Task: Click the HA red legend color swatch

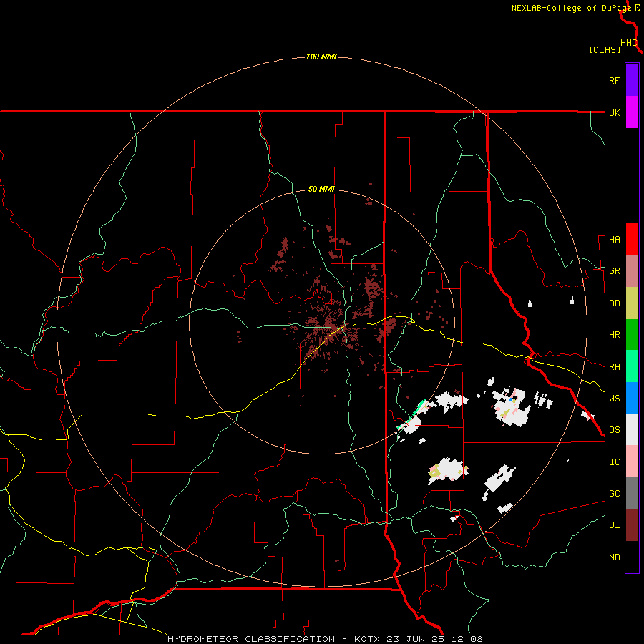Action: 632,239
